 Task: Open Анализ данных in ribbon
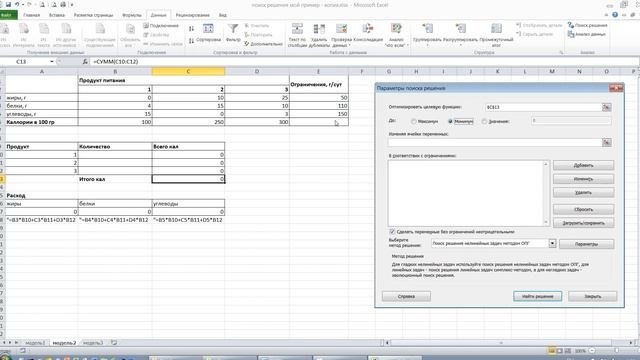(587, 34)
